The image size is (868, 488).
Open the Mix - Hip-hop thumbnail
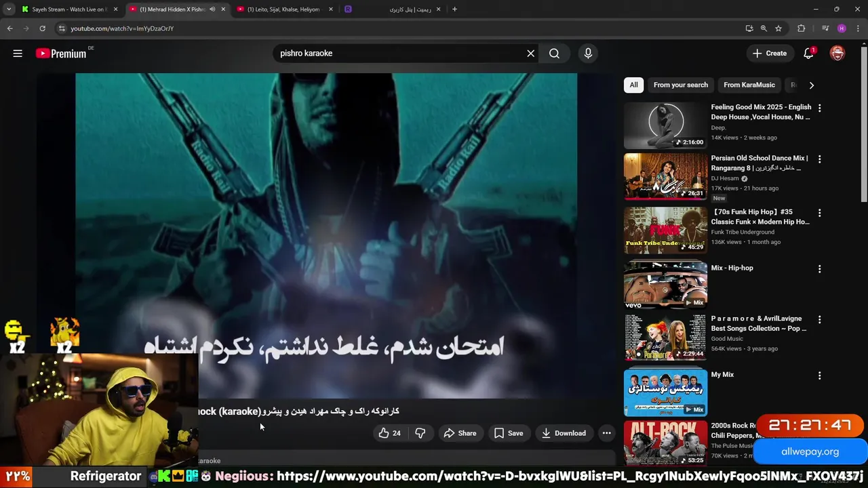[665, 285]
